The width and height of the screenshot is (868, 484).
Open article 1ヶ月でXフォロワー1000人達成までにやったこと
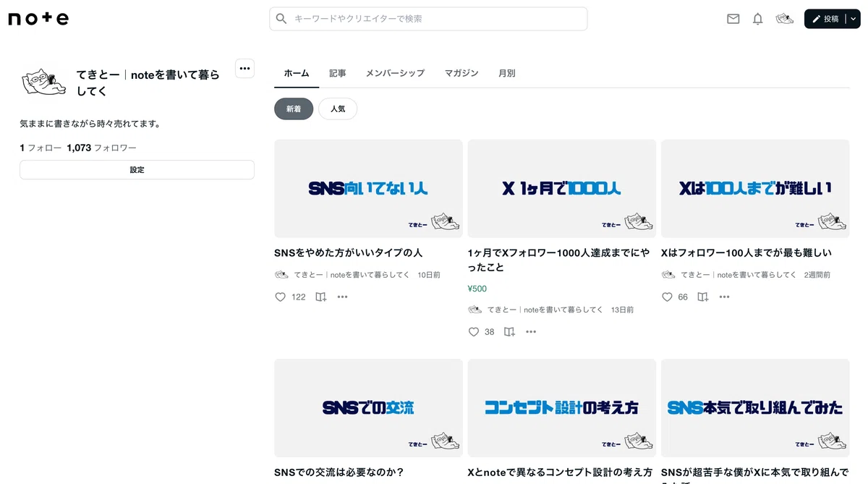point(558,260)
